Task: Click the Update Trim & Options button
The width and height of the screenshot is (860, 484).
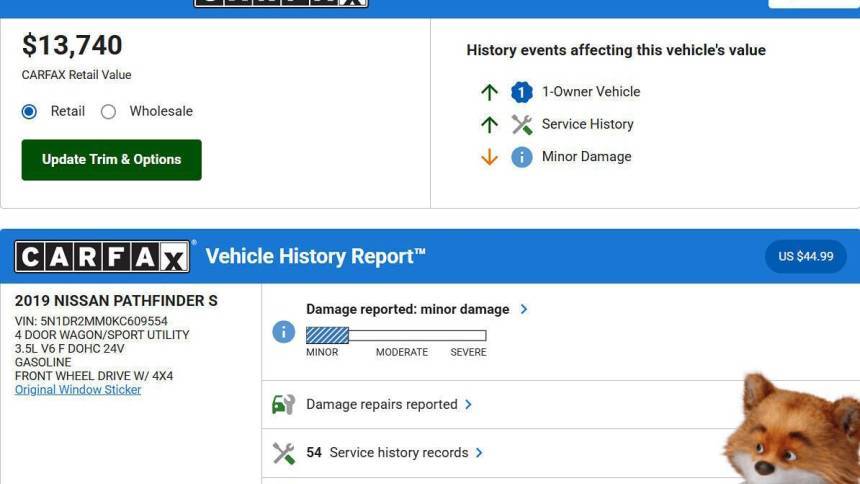Action: click(x=111, y=160)
